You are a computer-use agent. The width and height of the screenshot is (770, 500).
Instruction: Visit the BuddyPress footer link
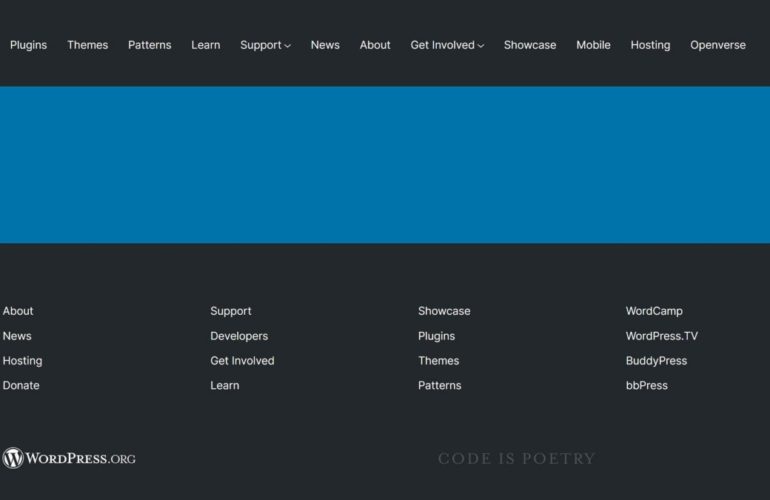(x=657, y=361)
